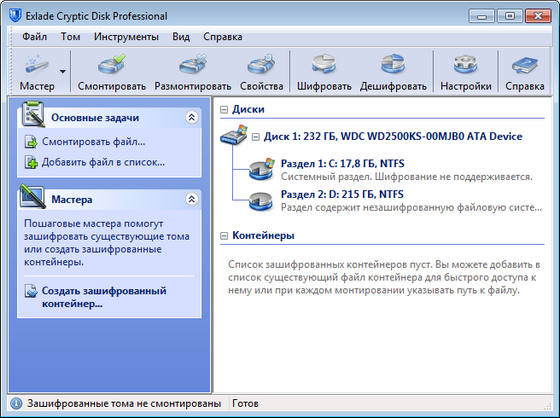Click Создать зашифрованный контейнер... link
Image resolution: width=560 pixels, height=418 pixels.
(x=104, y=297)
